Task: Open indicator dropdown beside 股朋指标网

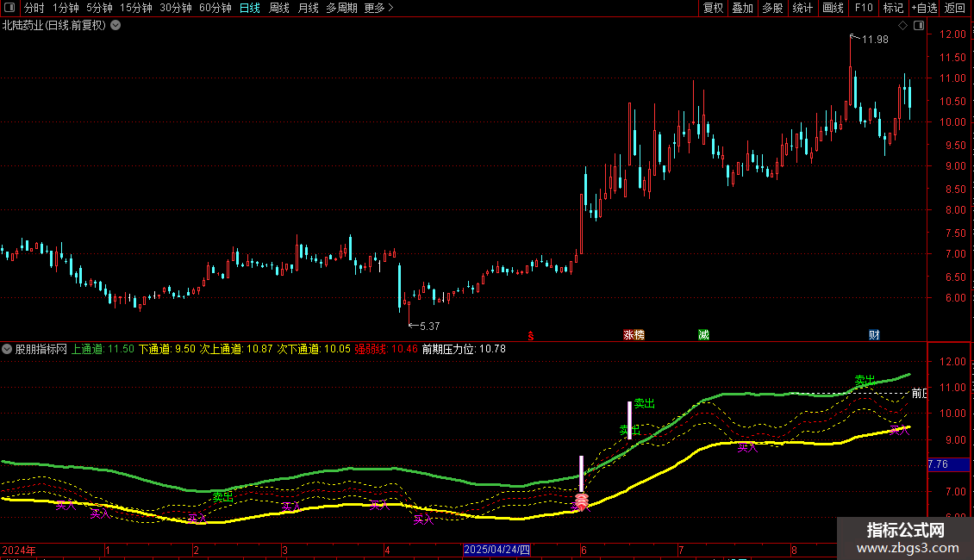Action: click(x=7, y=350)
